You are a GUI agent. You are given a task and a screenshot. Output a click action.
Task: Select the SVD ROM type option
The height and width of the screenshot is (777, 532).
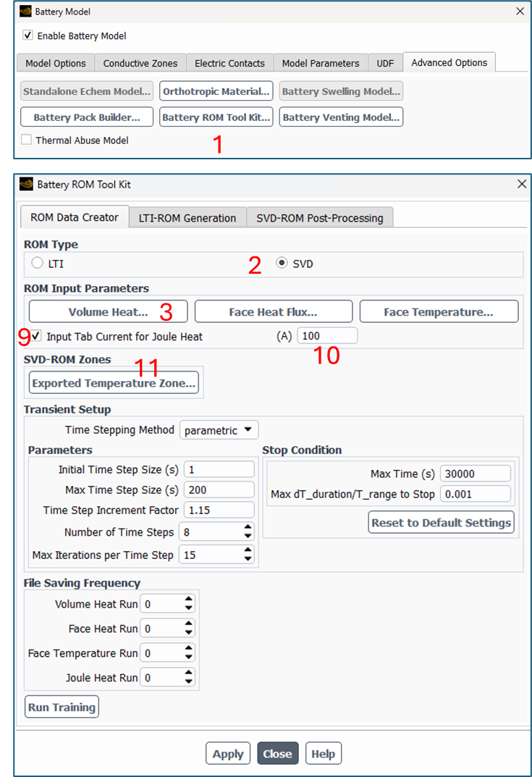click(282, 264)
